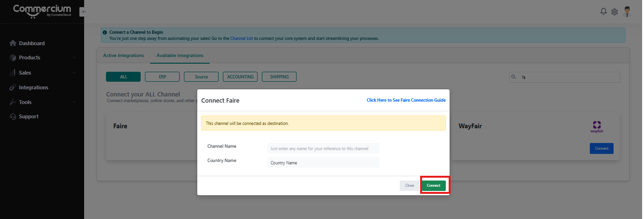Viewport: 644px width, 219px height.
Task: Click the integrations search box
Action: pos(564,77)
